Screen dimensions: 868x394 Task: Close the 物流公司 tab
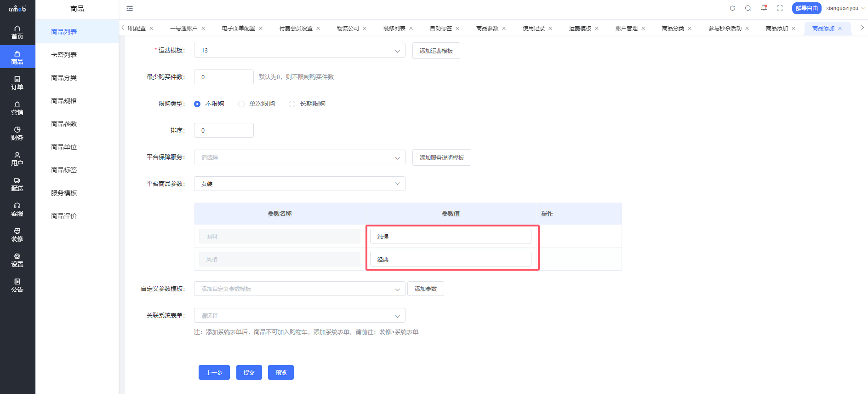(x=365, y=29)
